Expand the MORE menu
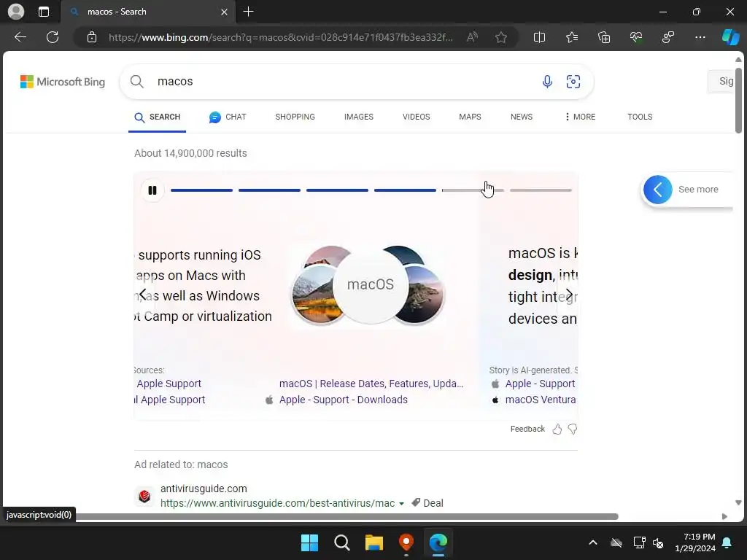This screenshot has height=560, width=747. (x=580, y=117)
